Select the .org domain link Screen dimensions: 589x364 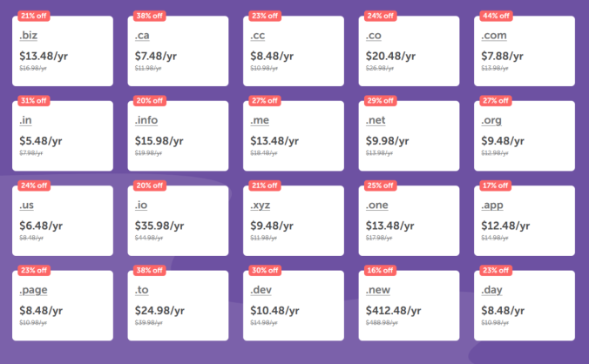491,120
